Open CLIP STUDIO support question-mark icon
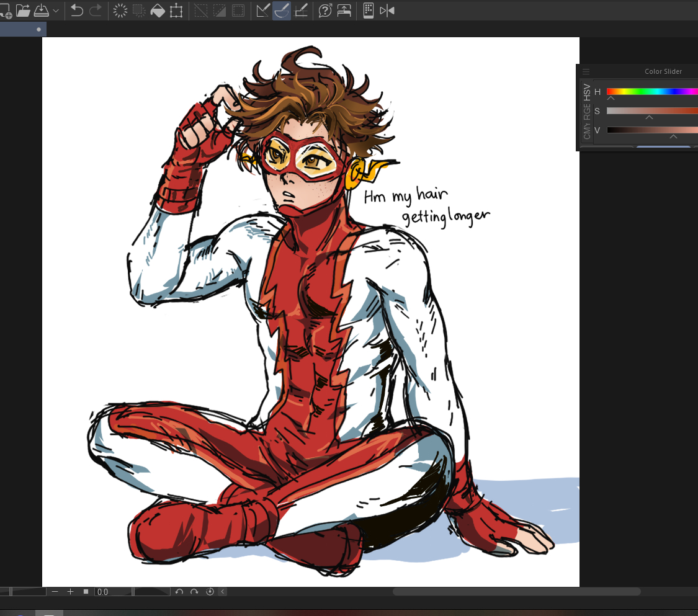The height and width of the screenshot is (616, 698). [325, 11]
